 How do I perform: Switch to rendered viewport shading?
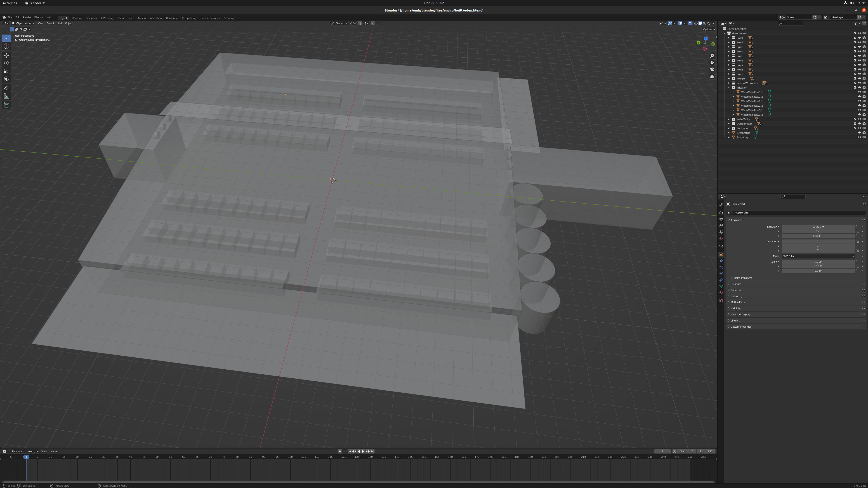pyautogui.click(x=709, y=23)
